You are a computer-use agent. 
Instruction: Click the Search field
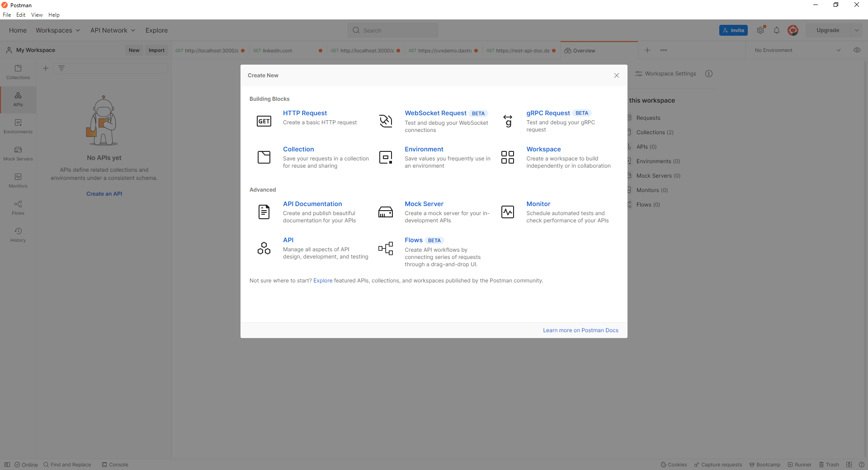(393, 30)
